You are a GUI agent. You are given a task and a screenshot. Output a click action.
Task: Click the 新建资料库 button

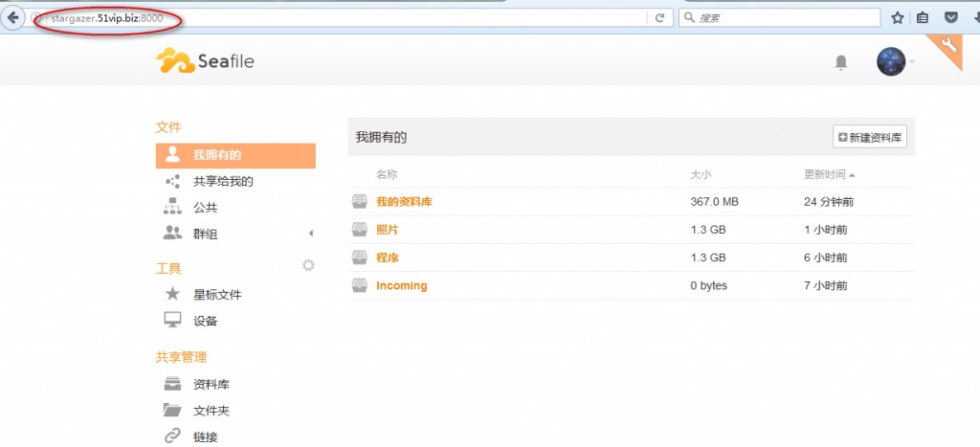click(x=869, y=137)
